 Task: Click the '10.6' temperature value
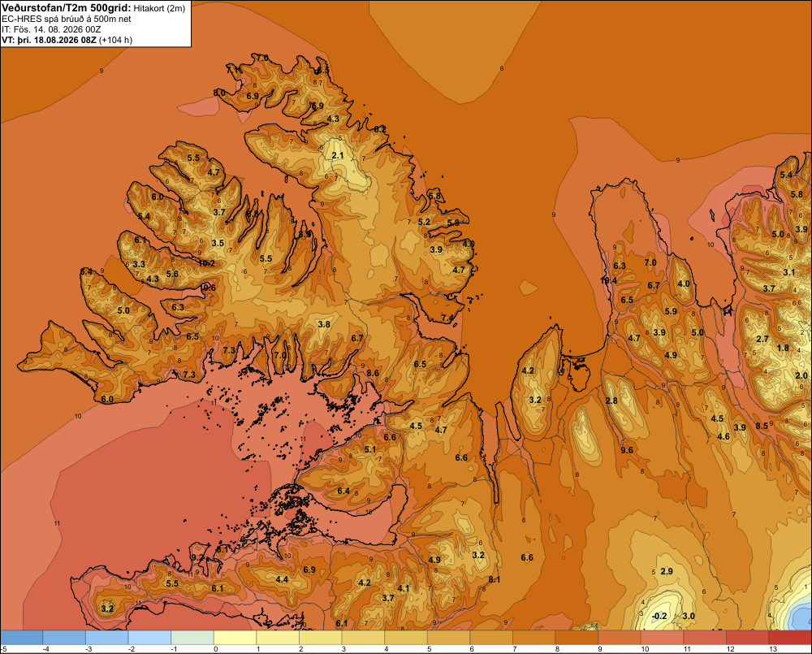[208, 288]
